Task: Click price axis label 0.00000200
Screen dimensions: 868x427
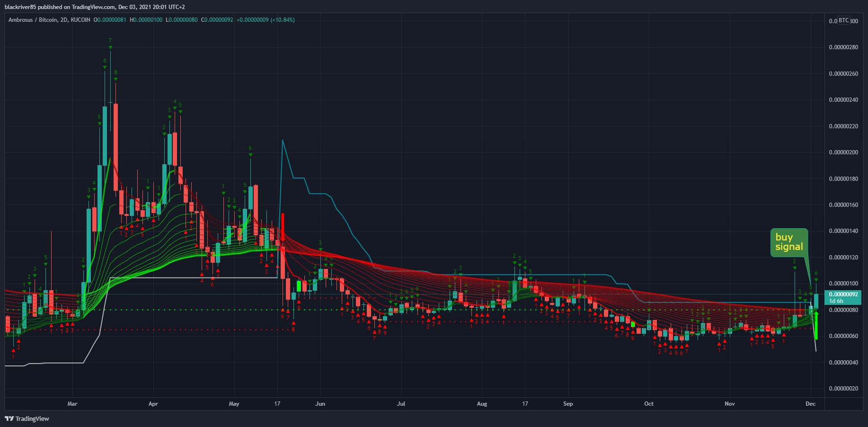Action: [x=843, y=152]
